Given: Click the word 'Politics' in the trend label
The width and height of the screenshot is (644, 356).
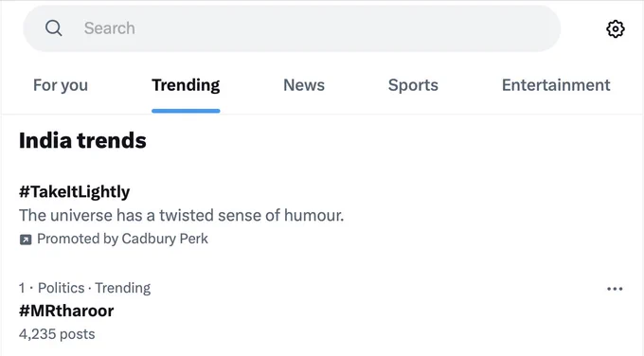Looking at the screenshot, I should (x=62, y=288).
